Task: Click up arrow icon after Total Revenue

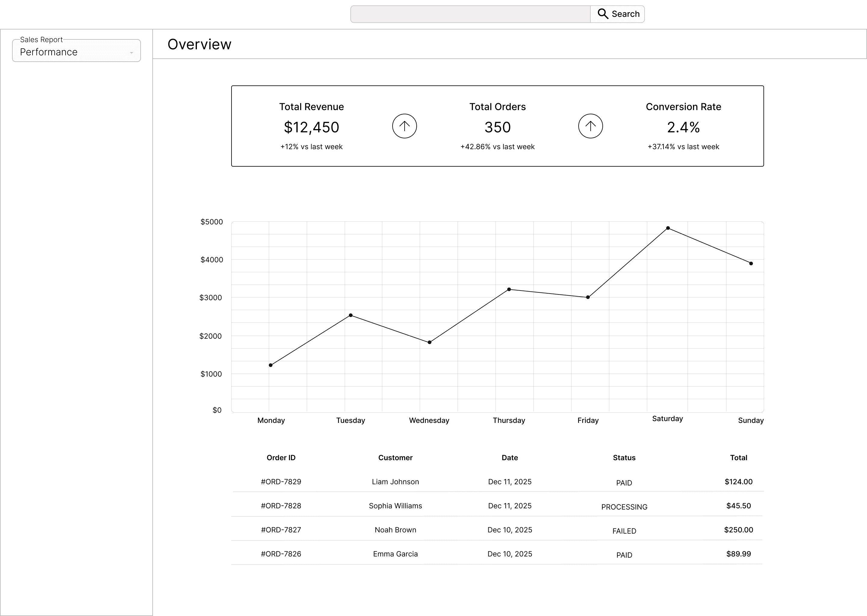Action: (404, 126)
